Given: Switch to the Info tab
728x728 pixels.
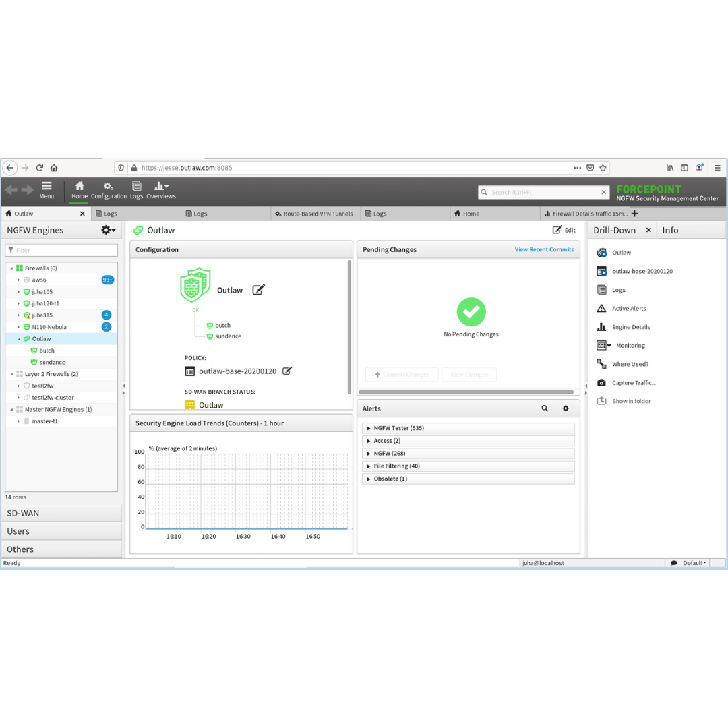Looking at the screenshot, I should tap(670, 230).
